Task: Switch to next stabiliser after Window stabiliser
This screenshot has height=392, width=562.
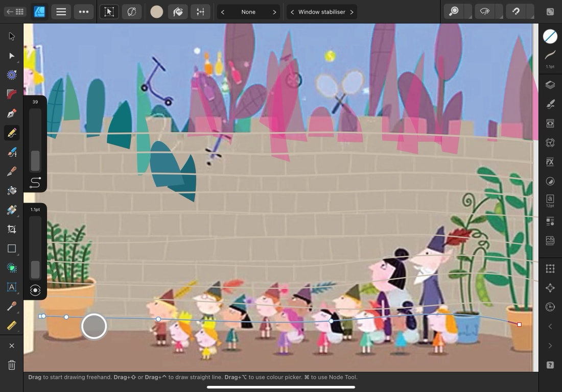Action: 352,12
